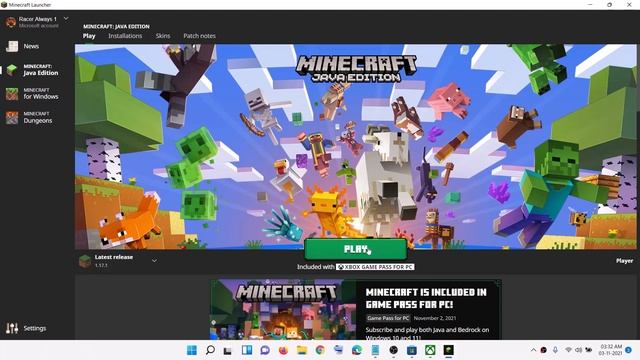Image resolution: width=640 pixels, height=360 pixels.
Task: Open Chat from taskbar
Action: (265, 350)
